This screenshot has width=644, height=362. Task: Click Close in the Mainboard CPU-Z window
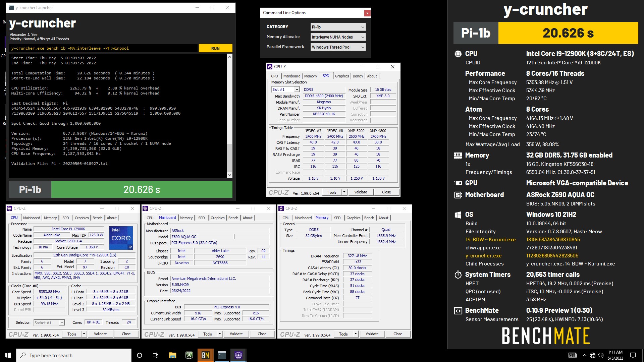262,334
